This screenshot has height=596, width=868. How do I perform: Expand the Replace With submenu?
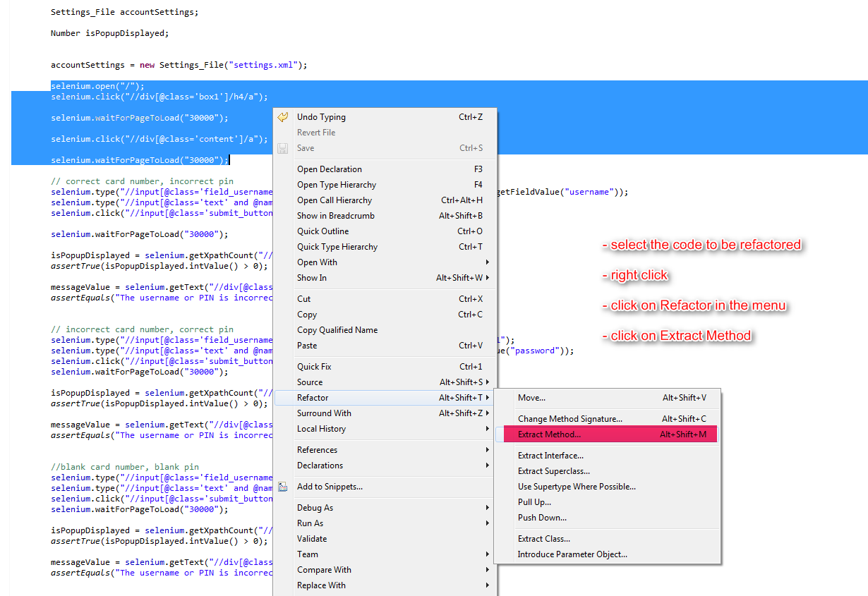pos(385,585)
